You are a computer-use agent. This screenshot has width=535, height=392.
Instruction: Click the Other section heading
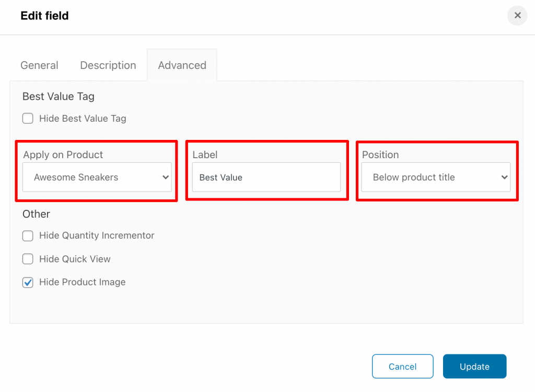[x=36, y=214]
